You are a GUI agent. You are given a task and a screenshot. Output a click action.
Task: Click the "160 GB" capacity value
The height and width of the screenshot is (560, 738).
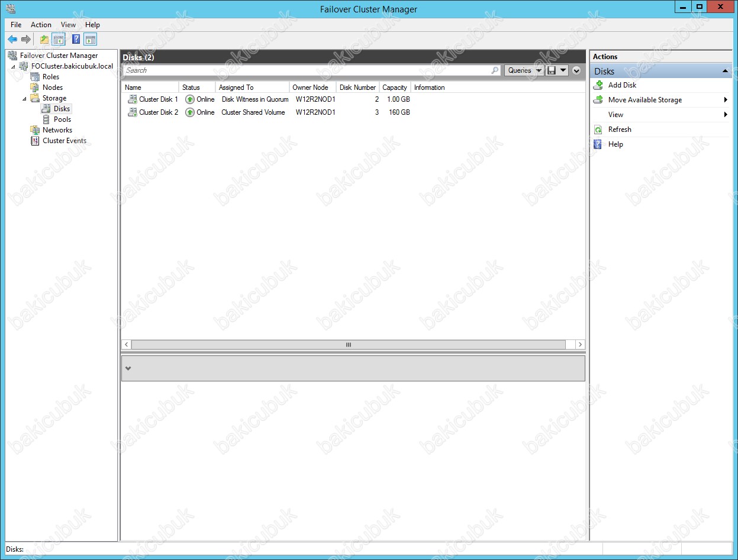click(x=399, y=112)
